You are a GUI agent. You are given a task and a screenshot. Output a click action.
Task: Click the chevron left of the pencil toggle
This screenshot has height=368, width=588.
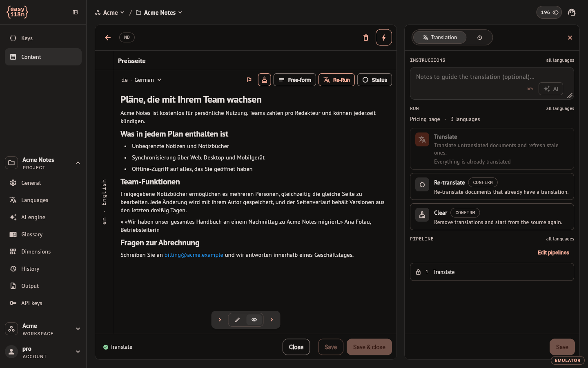click(220, 320)
